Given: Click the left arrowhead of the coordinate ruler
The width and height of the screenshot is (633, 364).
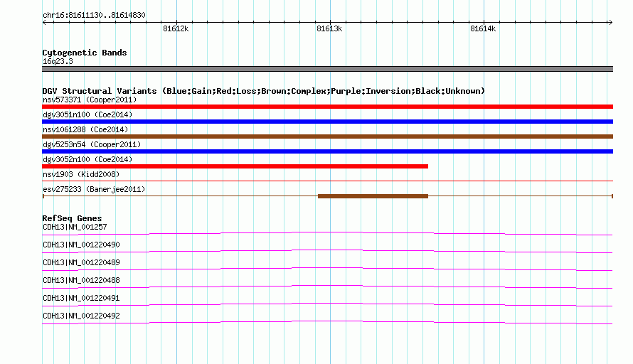Looking at the screenshot, I should (44, 22).
